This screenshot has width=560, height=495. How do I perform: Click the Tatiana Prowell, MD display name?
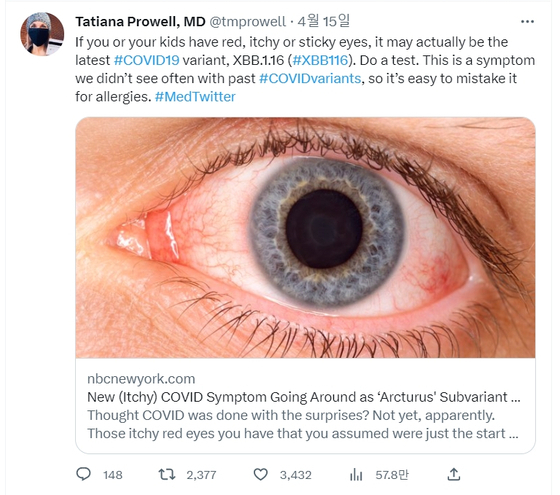coord(140,22)
